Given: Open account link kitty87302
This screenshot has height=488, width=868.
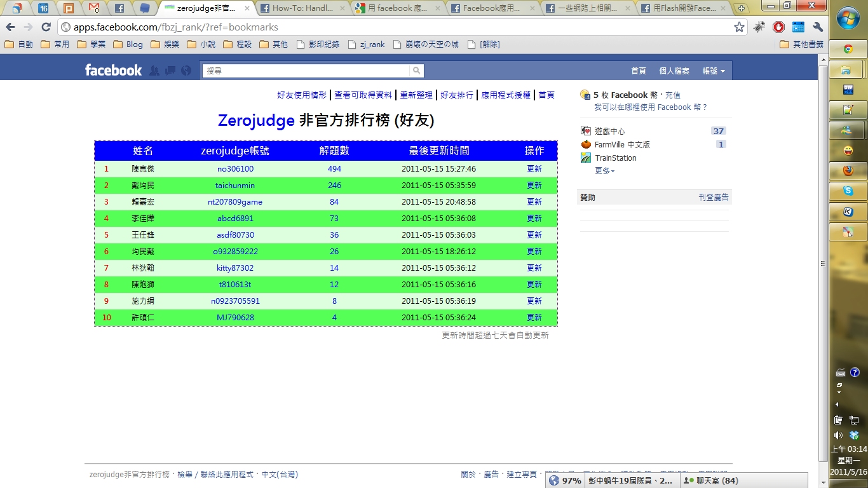Looking at the screenshot, I should pyautogui.click(x=235, y=268).
